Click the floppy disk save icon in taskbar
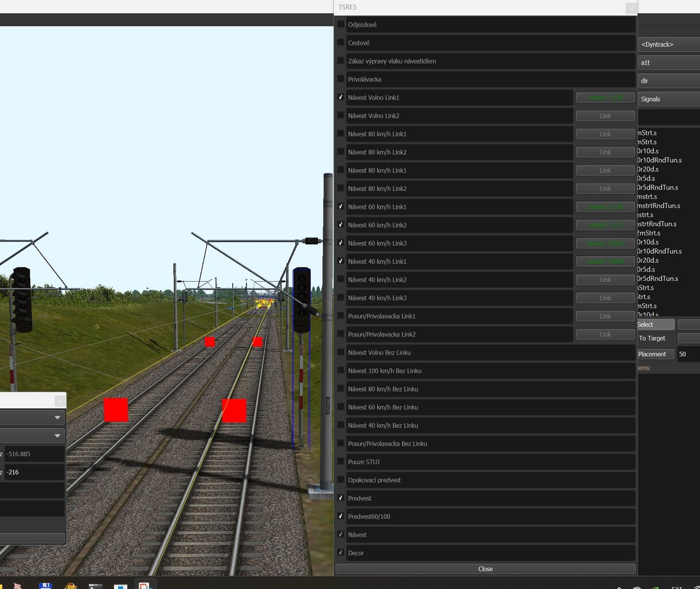 [45, 586]
